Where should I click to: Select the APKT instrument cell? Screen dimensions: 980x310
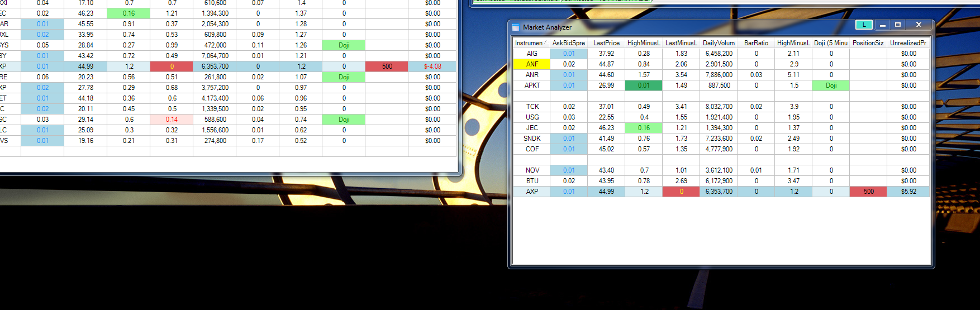(x=532, y=85)
